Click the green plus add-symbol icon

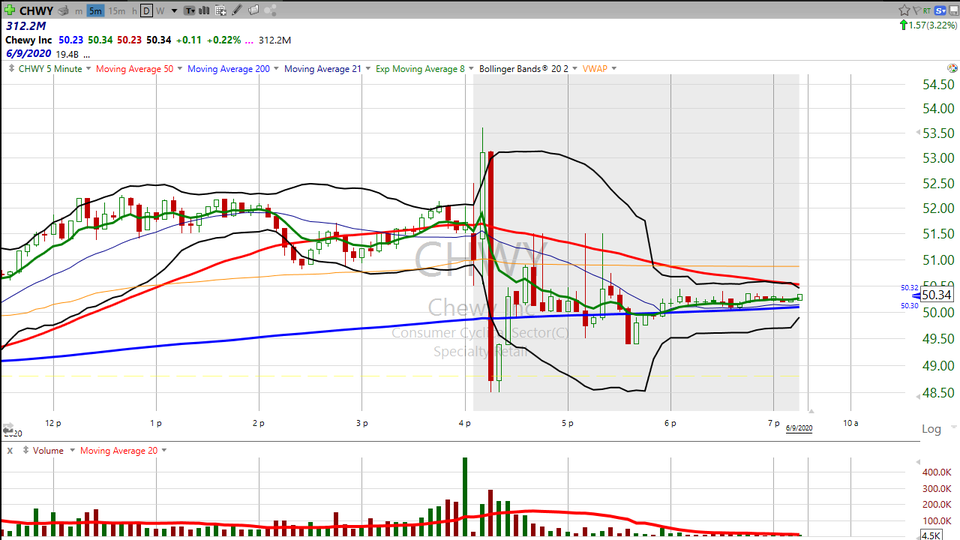9,11
